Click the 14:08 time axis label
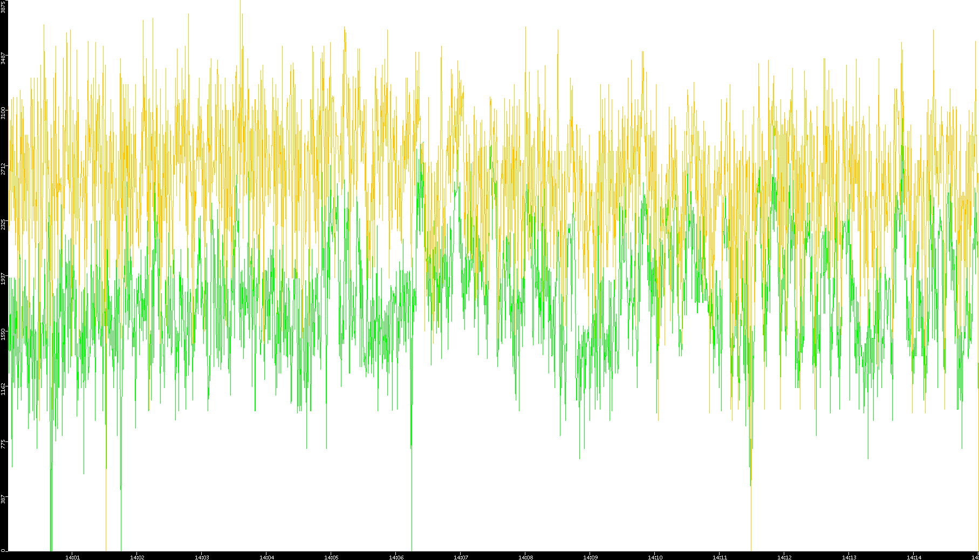The image size is (979, 560). coord(525,557)
